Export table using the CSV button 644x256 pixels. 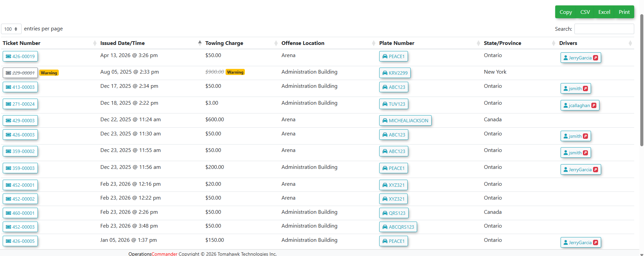[585, 12]
